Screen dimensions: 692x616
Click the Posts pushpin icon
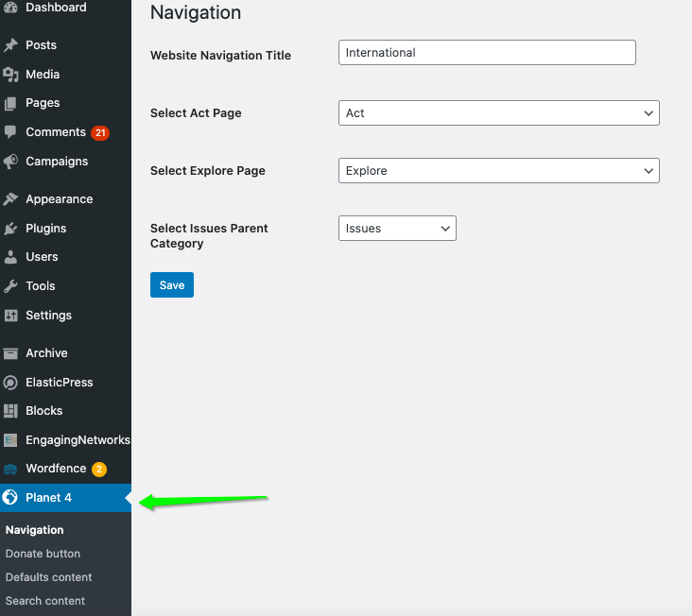coord(10,45)
